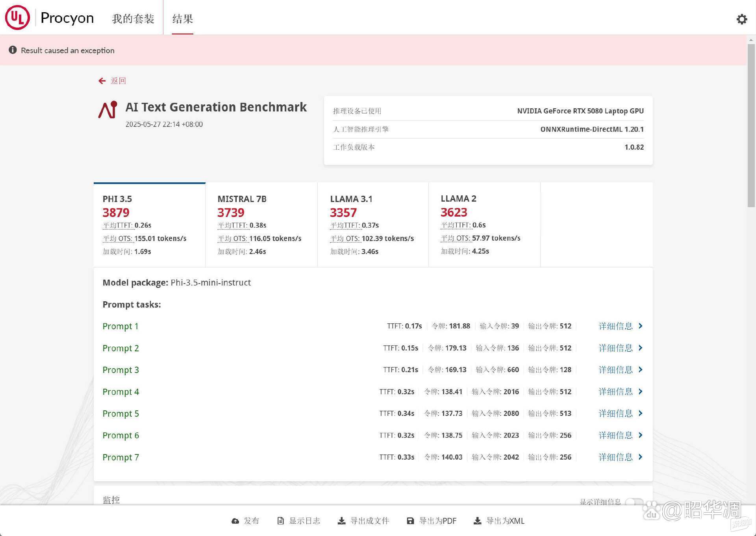Open 详细信息 link for Prompt 3
756x536 pixels.
point(616,370)
